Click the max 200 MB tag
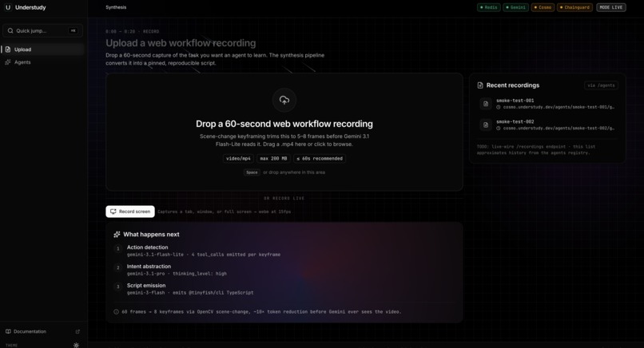The width and height of the screenshot is (644, 348). pyautogui.click(x=273, y=158)
